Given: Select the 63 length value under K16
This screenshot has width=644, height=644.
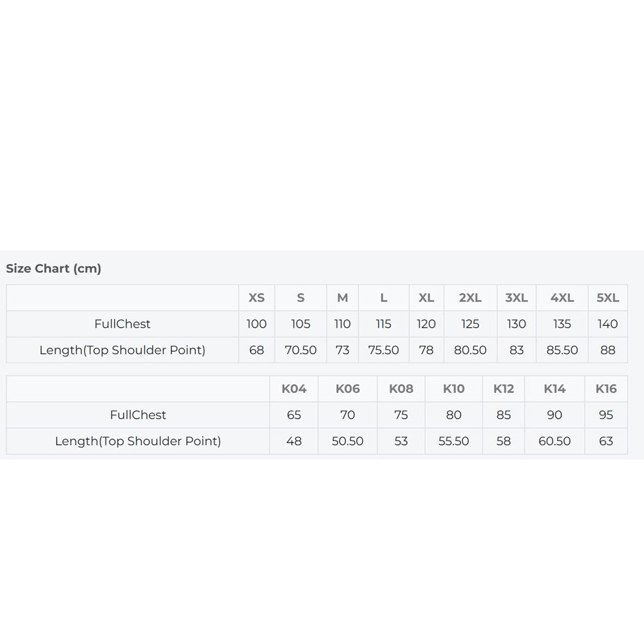Looking at the screenshot, I should pos(606,441).
